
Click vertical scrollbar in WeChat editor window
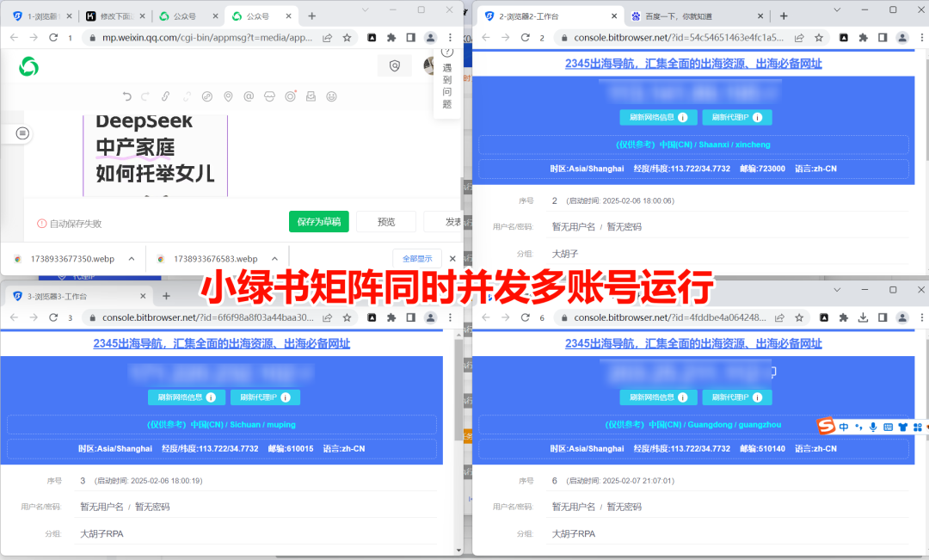462,194
